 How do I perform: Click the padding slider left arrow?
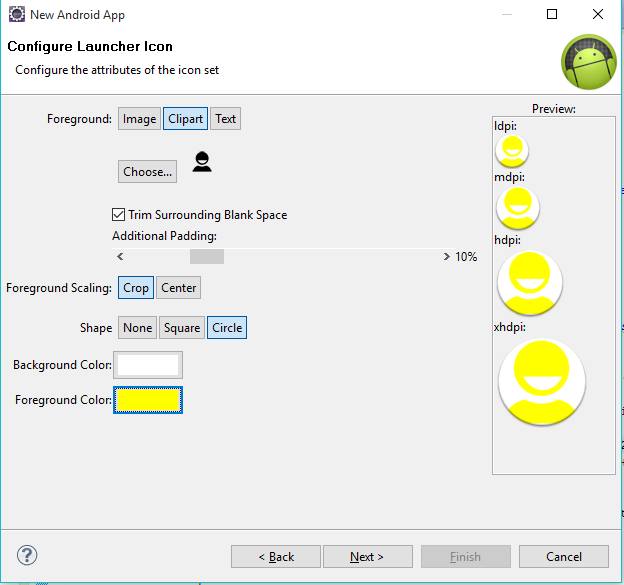[120, 257]
